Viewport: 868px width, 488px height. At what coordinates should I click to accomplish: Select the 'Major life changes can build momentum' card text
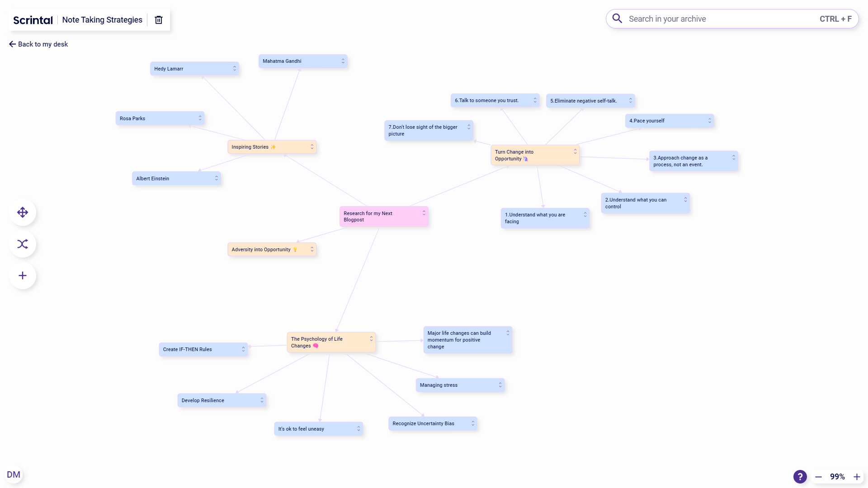pos(459,340)
